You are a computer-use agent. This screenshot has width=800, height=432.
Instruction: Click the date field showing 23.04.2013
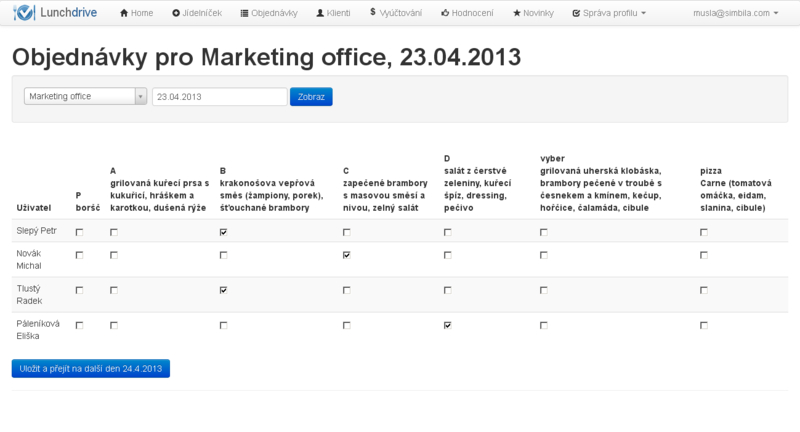[x=219, y=96]
